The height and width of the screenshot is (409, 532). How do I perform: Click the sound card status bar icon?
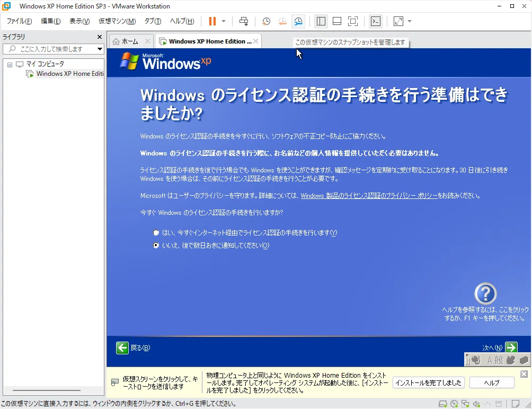click(476, 404)
